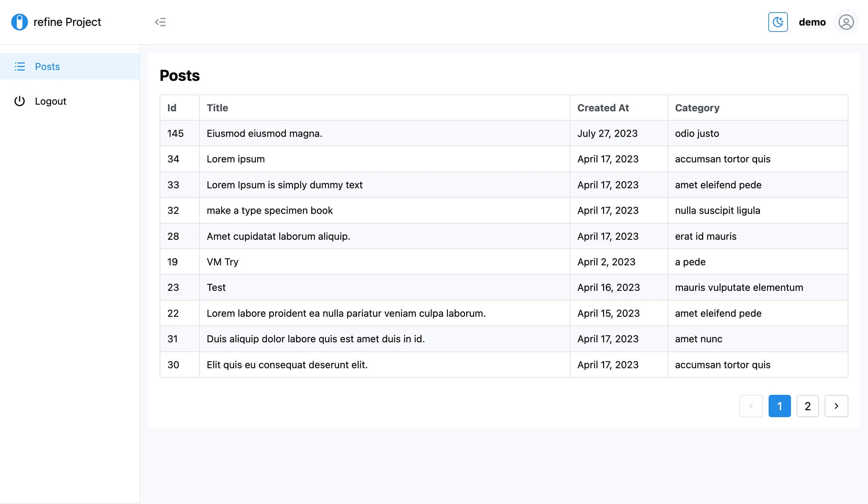Go to next page using the right arrow icon
This screenshot has width=868, height=504.
836,406
